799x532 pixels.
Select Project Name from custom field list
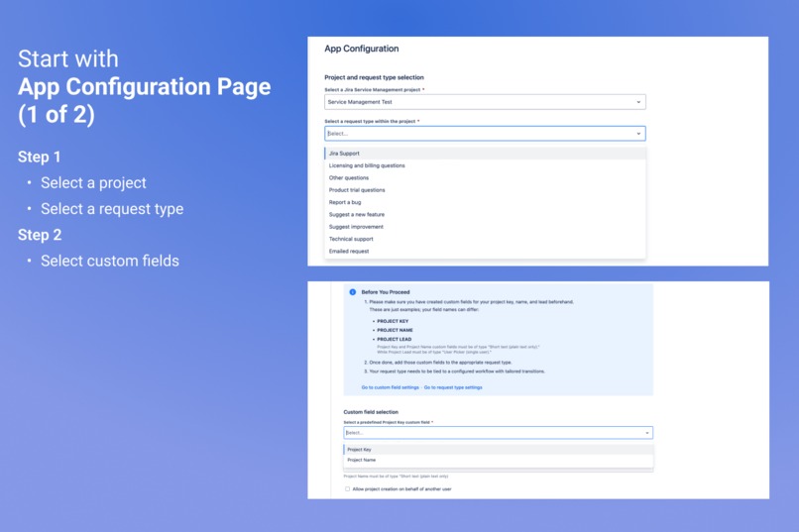[x=498, y=460]
